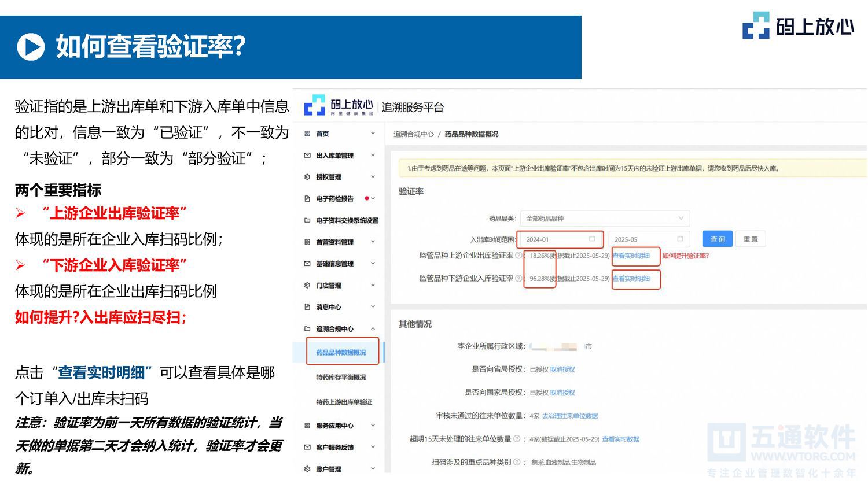Image resolution: width=868 pixels, height=488 pixels.
Task: Click the help icon beside 监管品种上游企业出库验证率
Action: [518, 256]
